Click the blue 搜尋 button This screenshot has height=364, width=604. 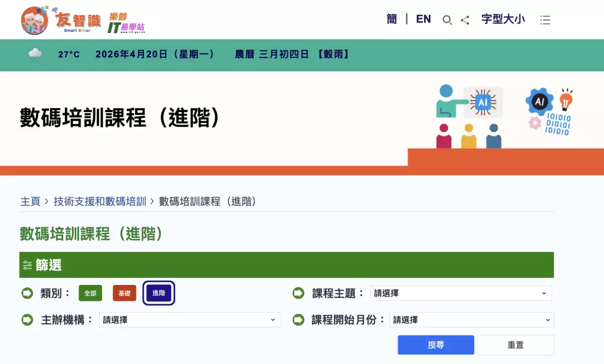[x=435, y=345]
